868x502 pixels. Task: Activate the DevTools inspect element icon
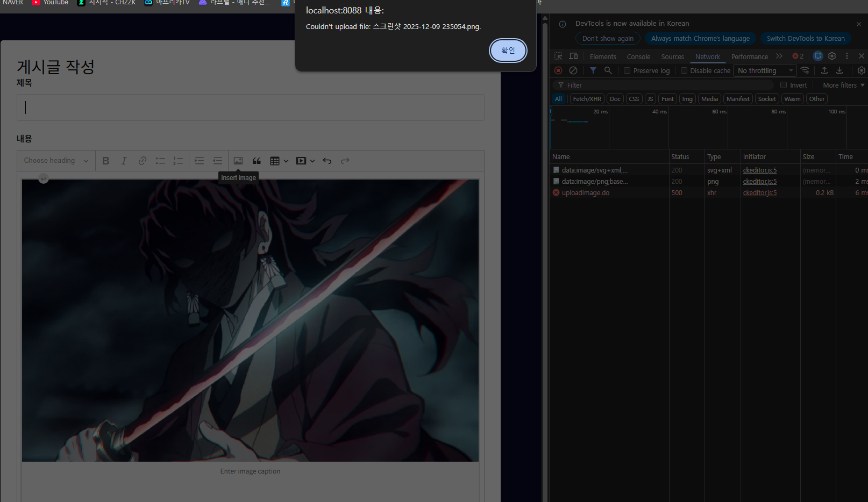(x=558, y=56)
